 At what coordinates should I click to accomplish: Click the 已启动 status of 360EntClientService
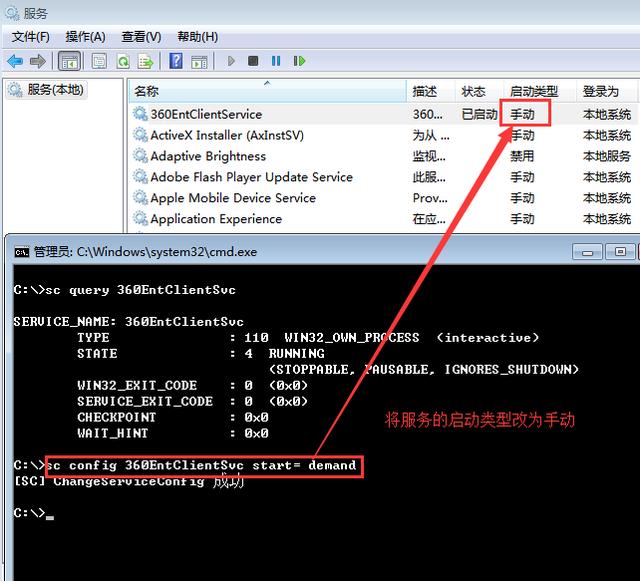tap(479, 114)
